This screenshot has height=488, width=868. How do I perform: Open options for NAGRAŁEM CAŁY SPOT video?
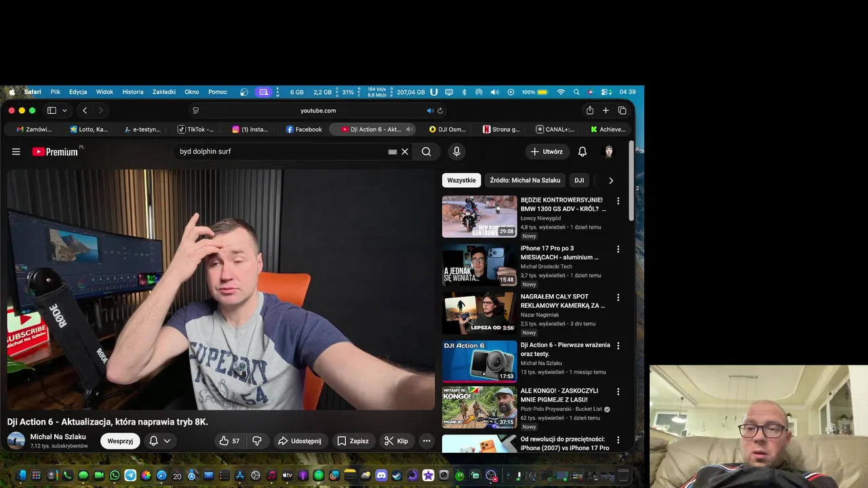[x=618, y=298]
